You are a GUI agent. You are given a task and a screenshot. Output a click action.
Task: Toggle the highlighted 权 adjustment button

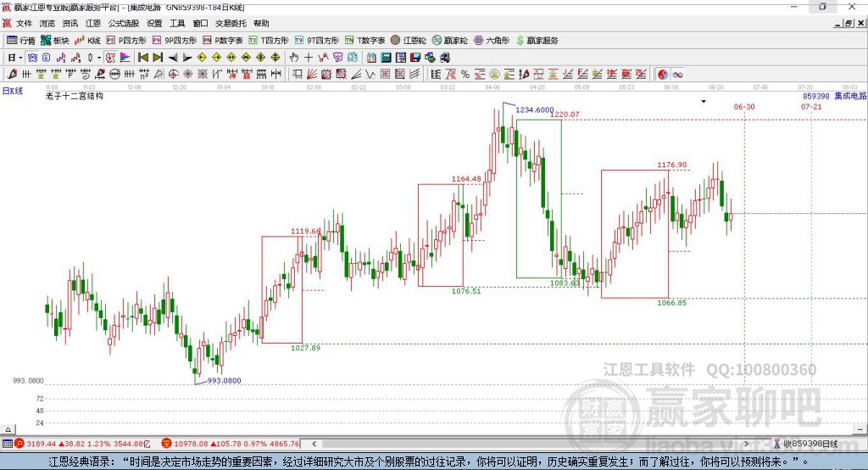111,58
